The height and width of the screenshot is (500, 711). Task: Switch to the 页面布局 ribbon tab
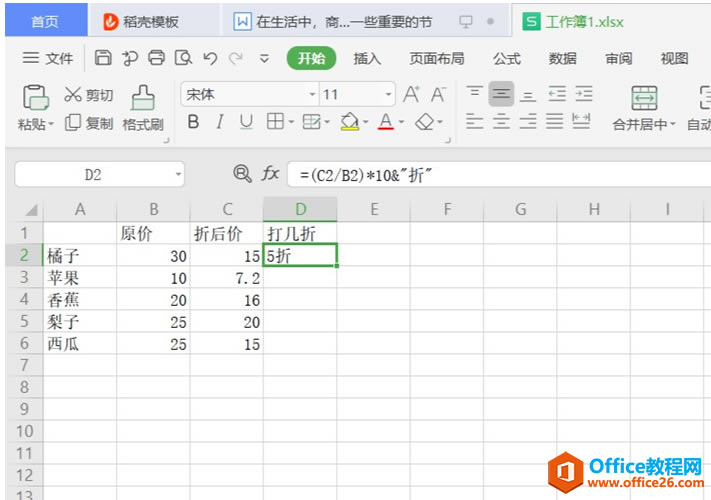[x=437, y=58]
